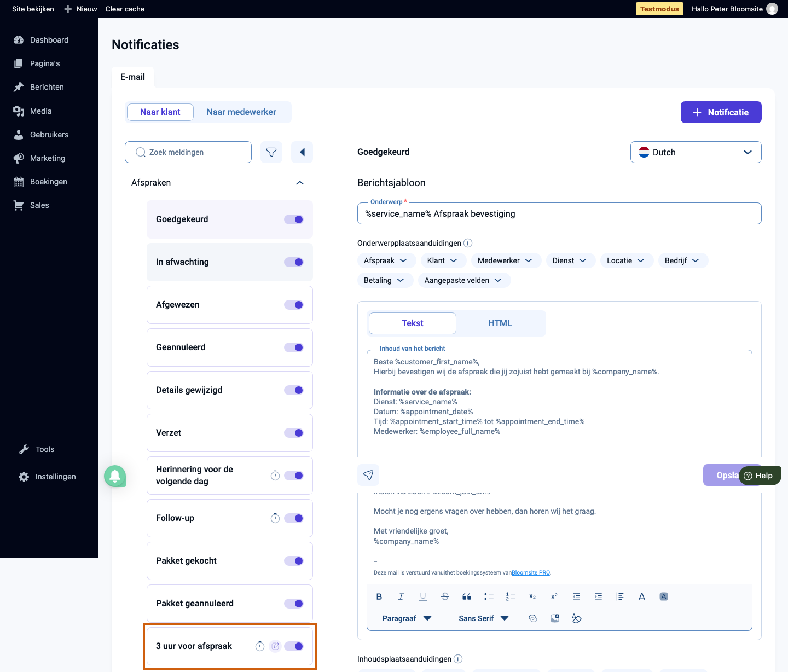This screenshot has height=672, width=788.
Task: Insert a numbered list
Action: pos(511,596)
